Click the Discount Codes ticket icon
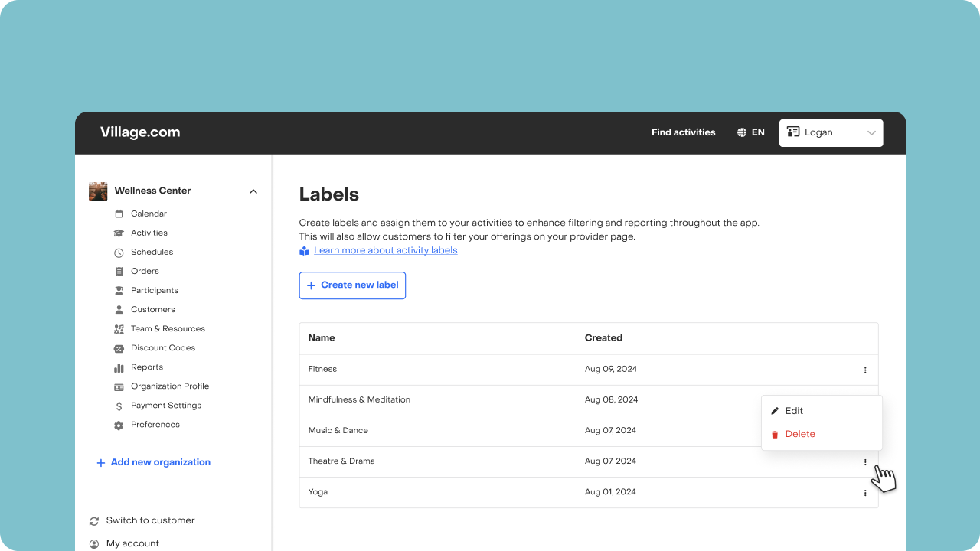Viewport: 980px width, 551px height. coord(119,348)
